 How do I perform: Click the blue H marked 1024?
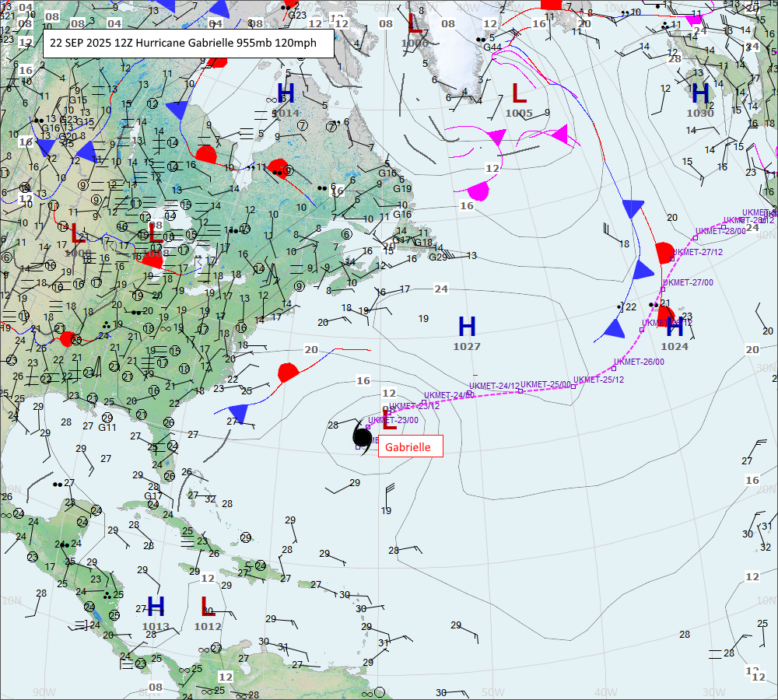pyautogui.click(x=675, y=327)
